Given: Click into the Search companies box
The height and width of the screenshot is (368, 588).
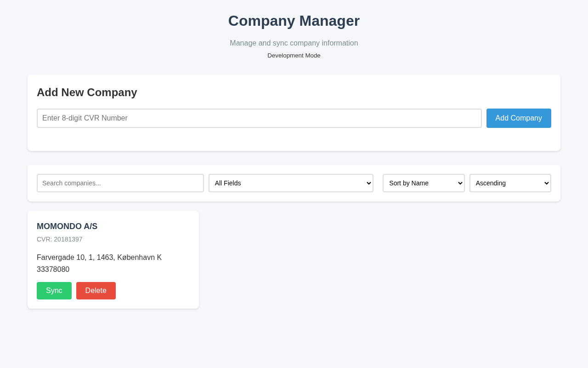Looking at the screenshot, I should [120, 183].
